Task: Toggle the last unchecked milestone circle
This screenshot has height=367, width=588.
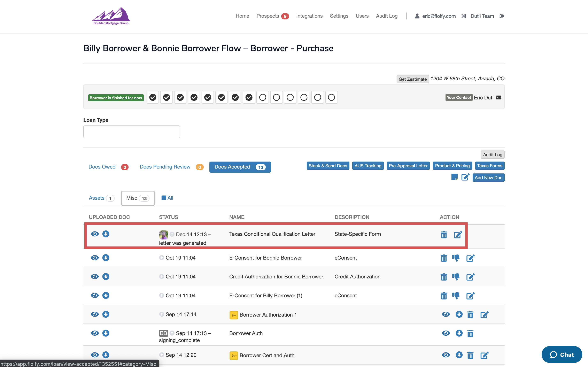Action: tap(331, 97)
